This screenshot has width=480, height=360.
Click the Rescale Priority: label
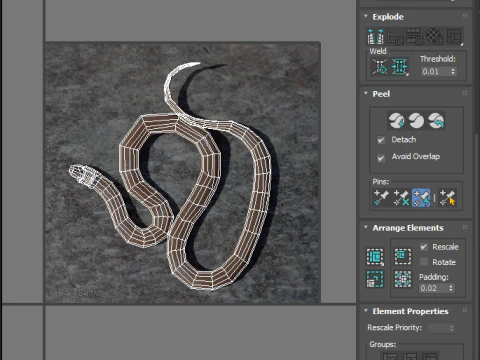click(395, 328)
